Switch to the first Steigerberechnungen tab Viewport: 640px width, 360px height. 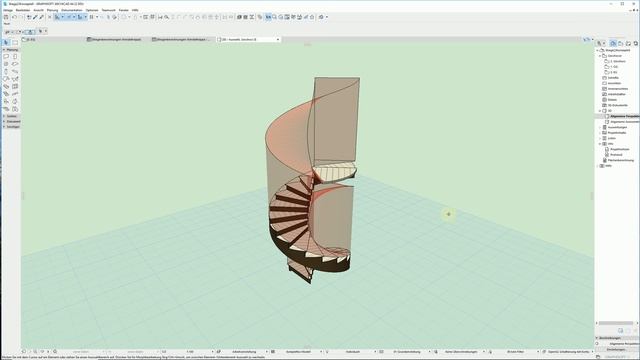pyautogui.click(x=117, y=40)
